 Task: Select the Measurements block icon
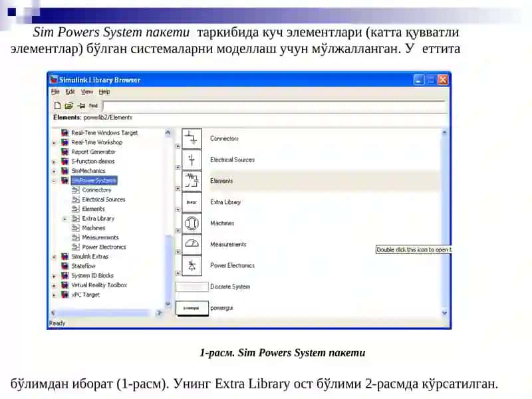point(192,244)
